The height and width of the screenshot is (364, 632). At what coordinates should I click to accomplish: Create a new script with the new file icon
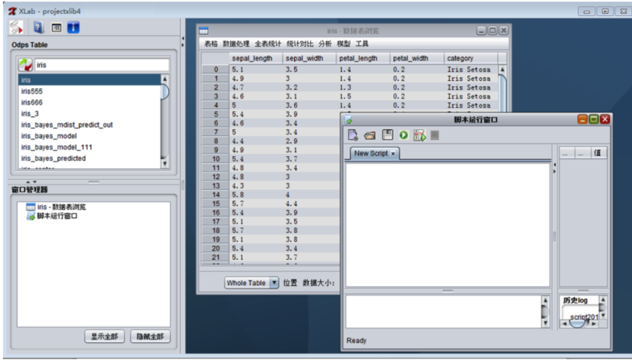coord(353,136)
